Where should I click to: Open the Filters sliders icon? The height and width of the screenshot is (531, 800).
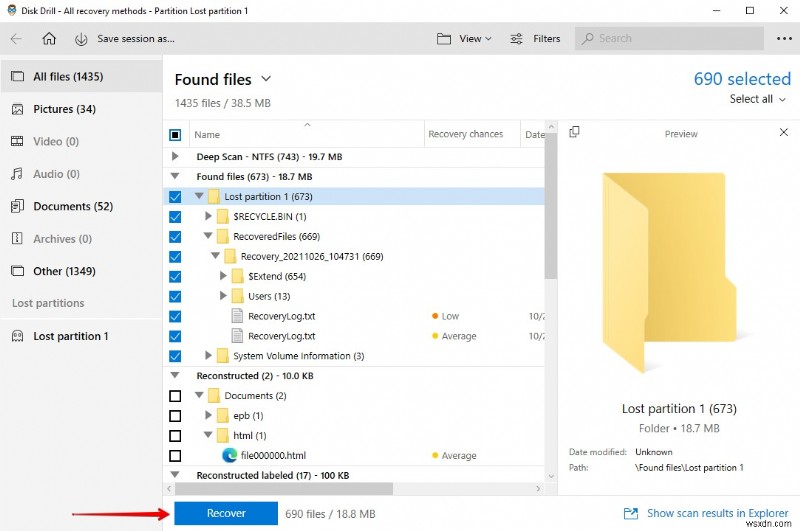click(x=516, y=39)
